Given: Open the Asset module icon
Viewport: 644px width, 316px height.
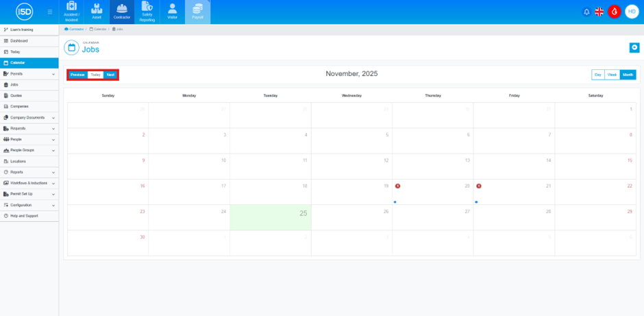Looking at the screenshot, I should [97, 12].
